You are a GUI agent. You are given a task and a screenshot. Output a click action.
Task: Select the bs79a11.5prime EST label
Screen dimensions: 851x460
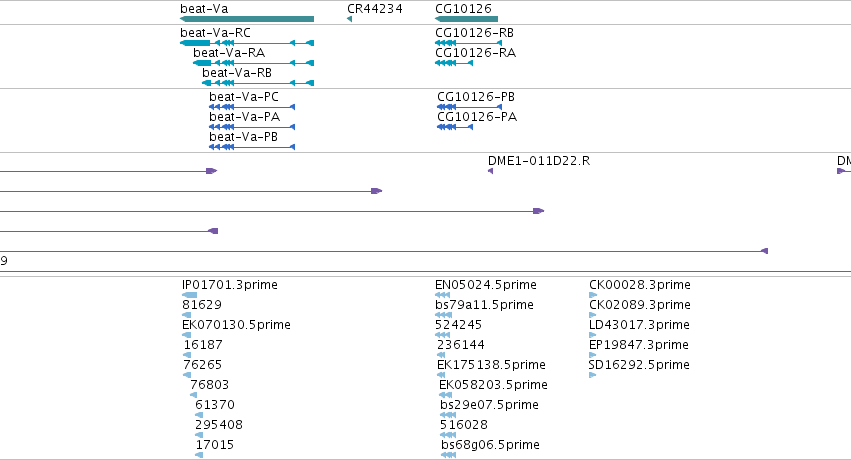pyautogui.click(x=484, y=305)
